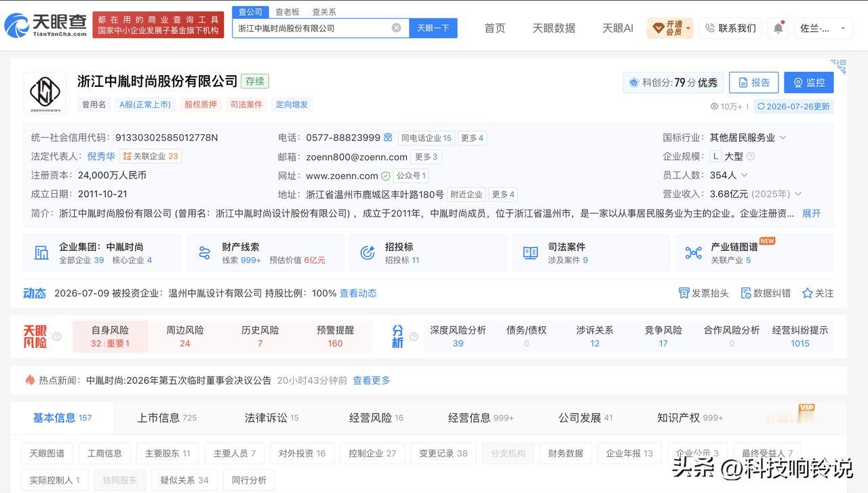Click 更多4 next to phone number

(473, 138)
